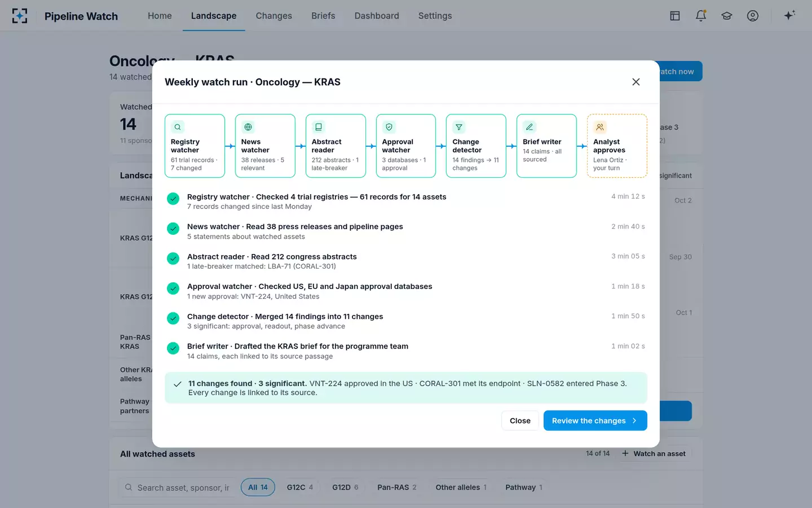Click the '11 changes found' summary banner
Screen dimensions: 812x508
coord(406,388)
